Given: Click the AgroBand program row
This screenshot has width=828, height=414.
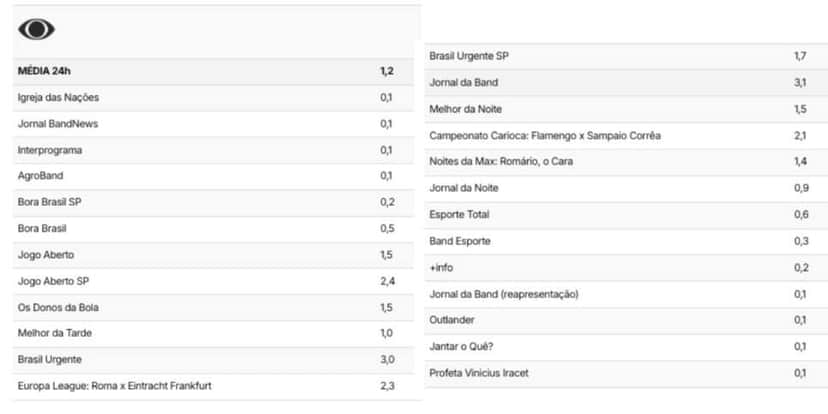Looking at the screenshot, I should [x=213, y=176].
